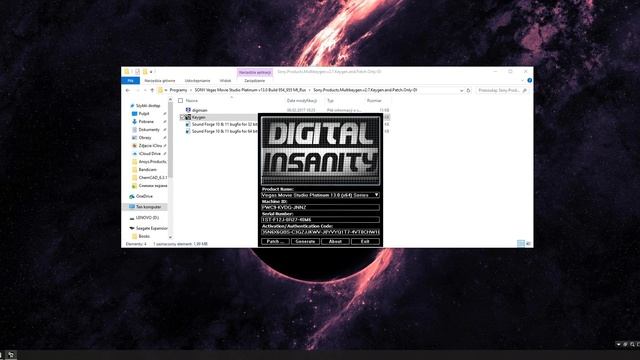Expand the ribbon with the chevron
This screenshot has width=640, height=360.
click(522, 80)
